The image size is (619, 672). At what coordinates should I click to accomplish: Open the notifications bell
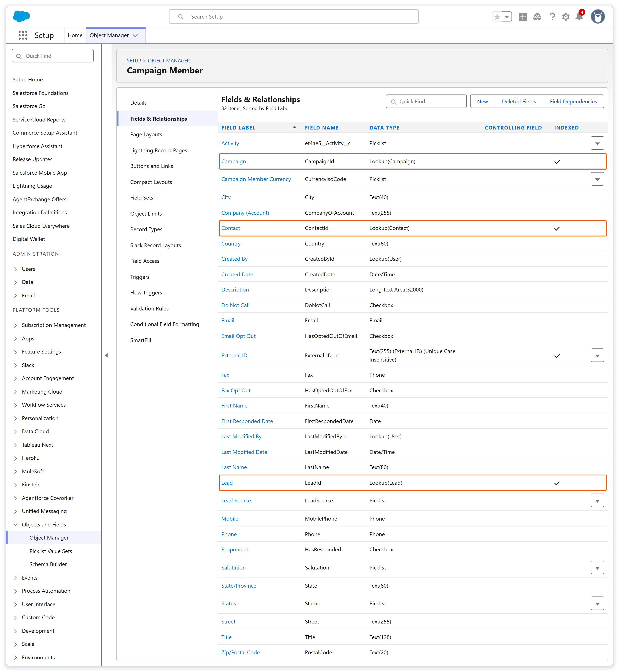pos(580,16)
